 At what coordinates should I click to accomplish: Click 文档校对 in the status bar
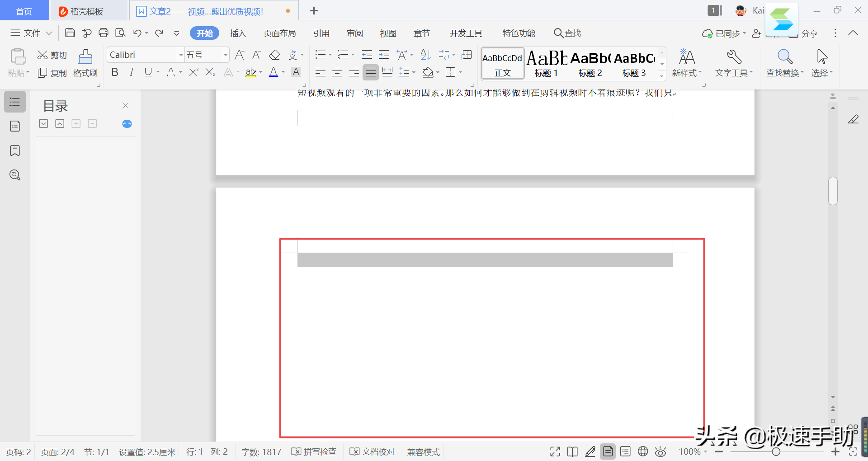(372, 451)
